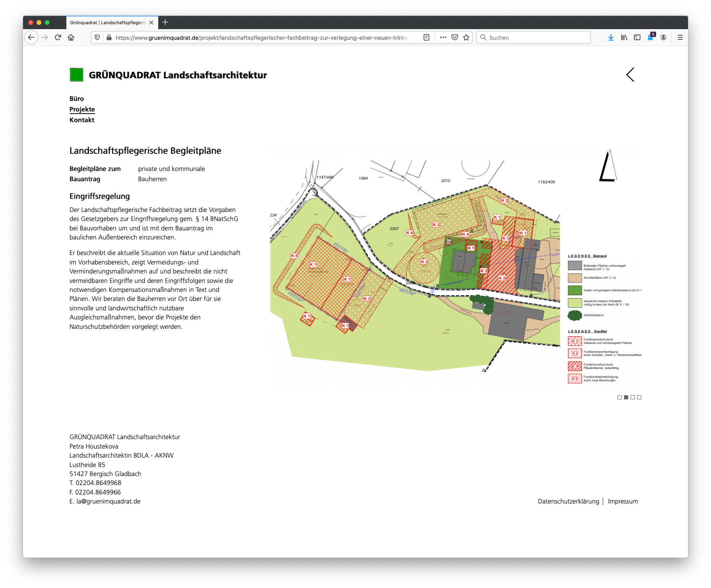This screenshot has width=711, height=588.
Task: Click the la@gruenimquadrat.de email address
Action: point(108,501)
